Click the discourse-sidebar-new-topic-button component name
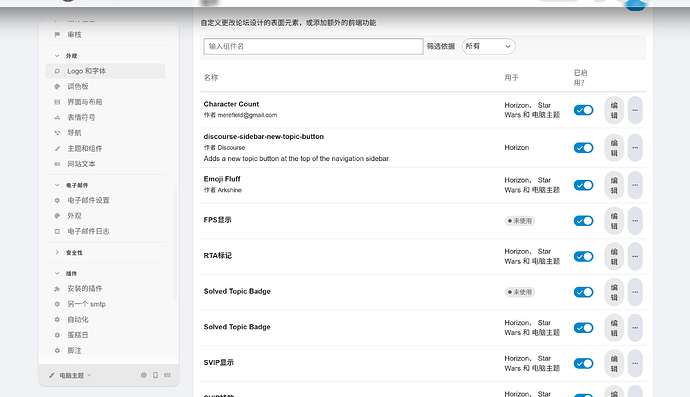This screenshot has width=690, height=397. [x=264, y=137]
